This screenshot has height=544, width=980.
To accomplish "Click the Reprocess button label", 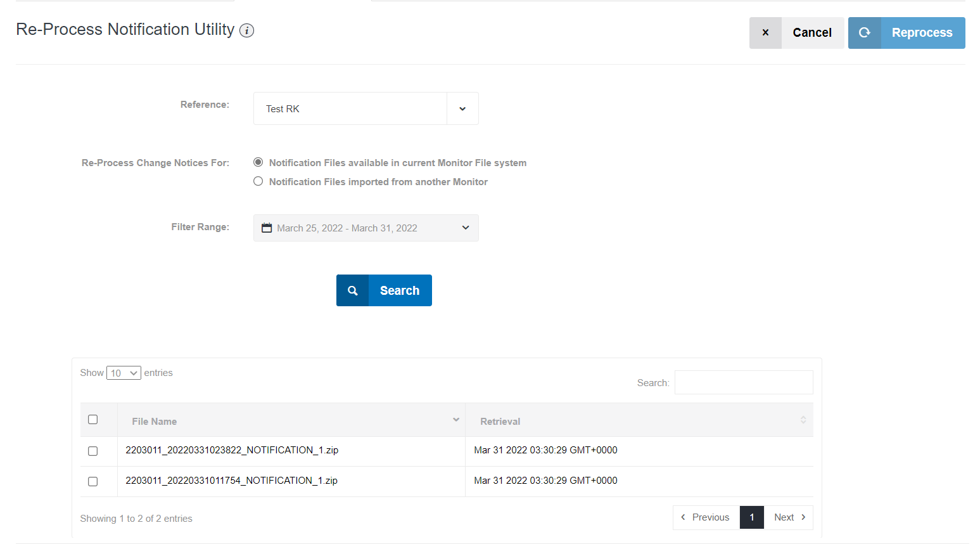I will pyautogui.click(x=922, y=32).
